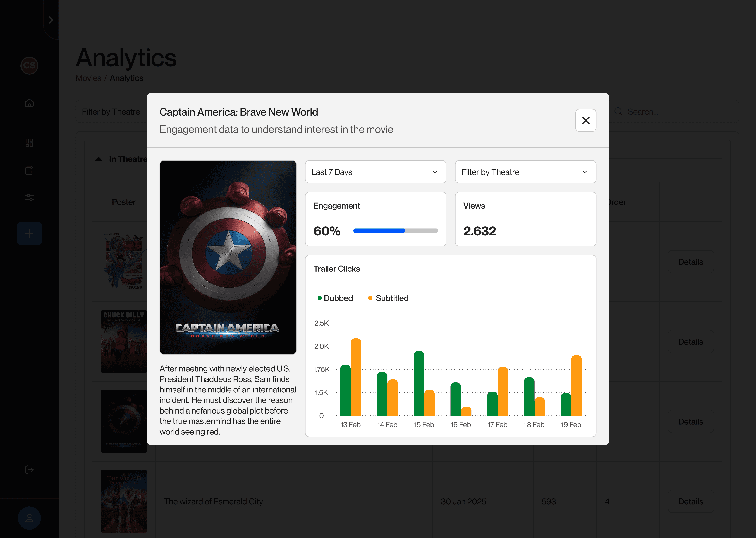Click Details for The wizard of Esmerald City
The width and height of the screenshot is (756, 538).
[x=690, y=501]
